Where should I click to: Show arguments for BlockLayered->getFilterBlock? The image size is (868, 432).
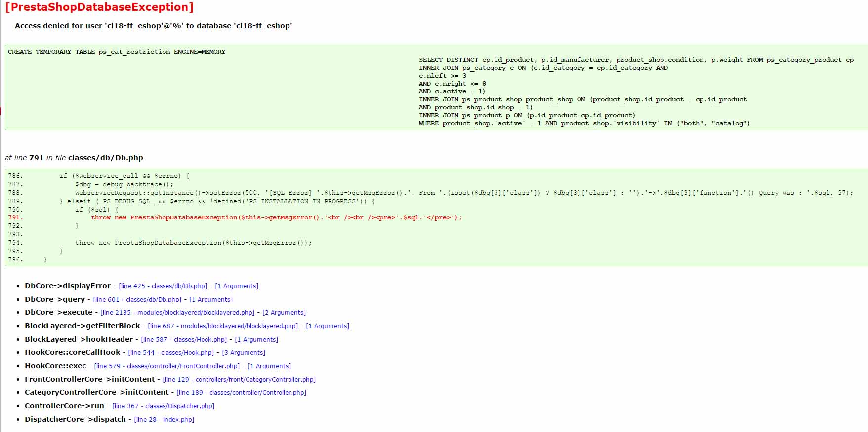coord(328,326)
